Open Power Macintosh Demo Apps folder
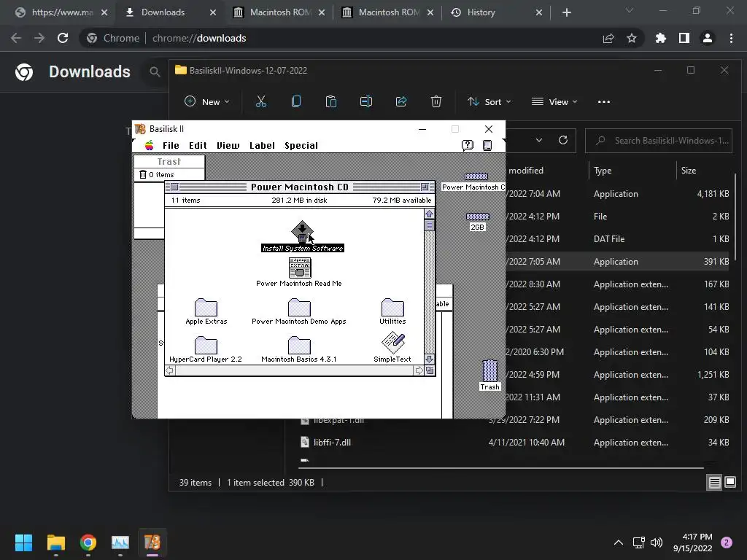This screenshot has width=747, height=560. [x=299, y=307]
